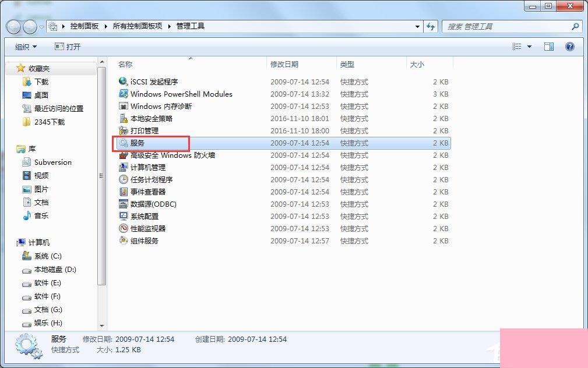This screenshot has height=368, width=588.
Task: Click sidebar scrollbar down arrow
Action: pyautogui.click(x=101, y=325)
